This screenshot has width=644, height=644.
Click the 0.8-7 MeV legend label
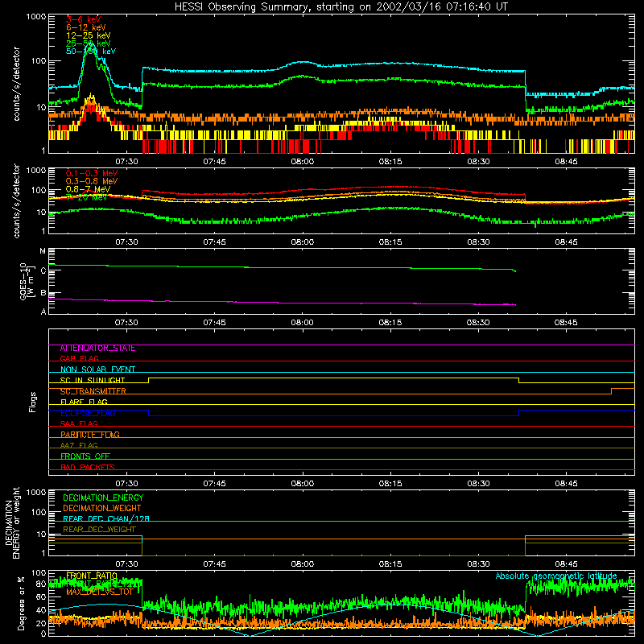88,189
